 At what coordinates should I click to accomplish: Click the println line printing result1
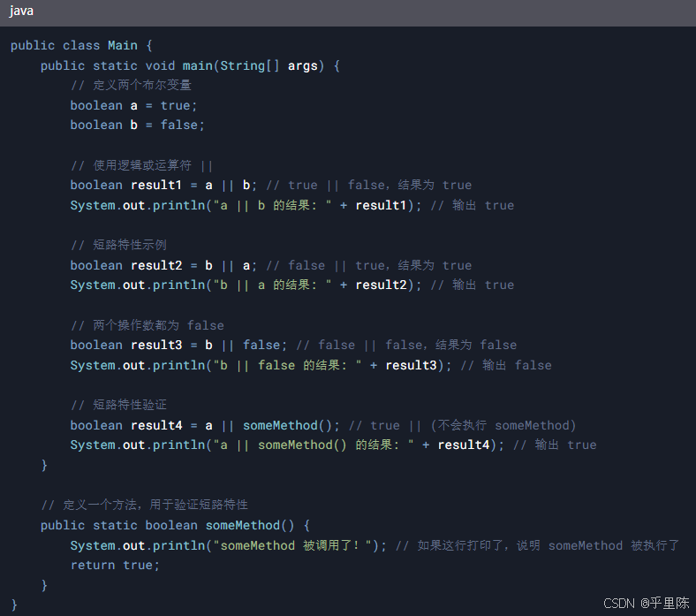coord(292,205)
